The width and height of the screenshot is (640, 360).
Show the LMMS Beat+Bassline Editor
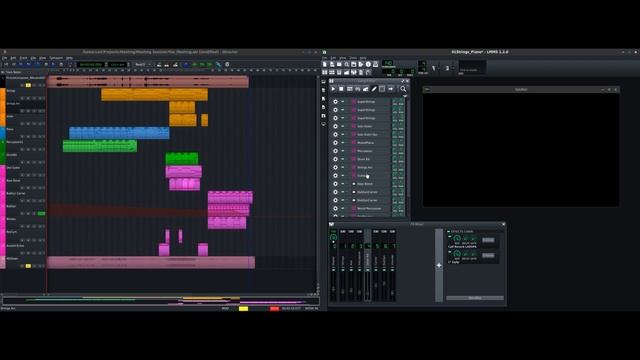(332, 72)
